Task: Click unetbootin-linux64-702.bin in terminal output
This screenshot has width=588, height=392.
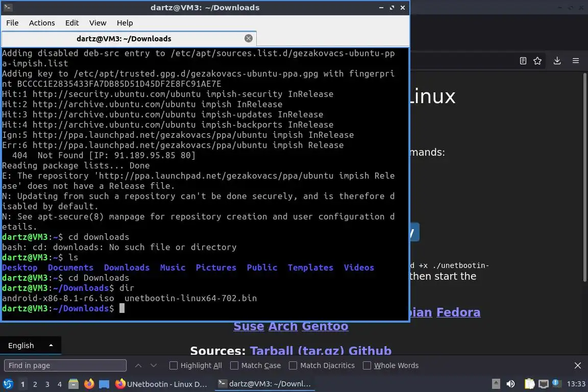Action: [190, 298]
